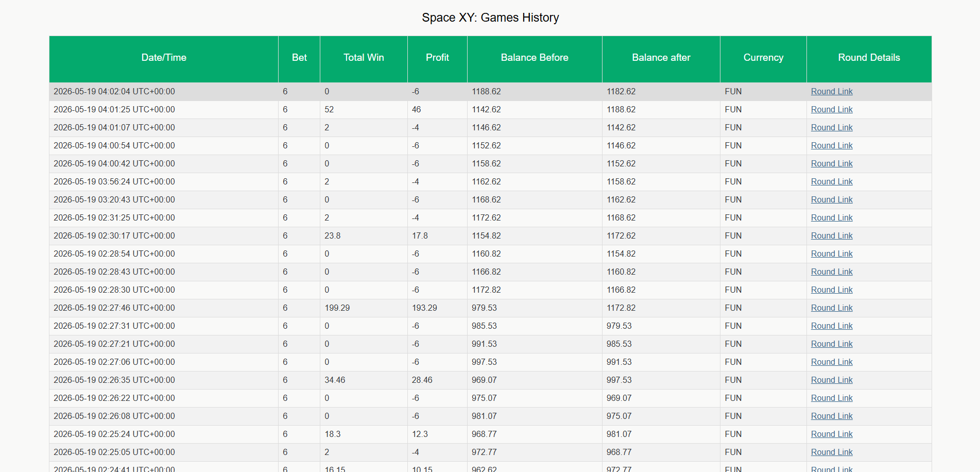The height and width of the screenshot is (472, 980).
Task: Select the 2026-05-19 04:02:04 UTC+00:00 timestamp
Action: point(114,91)
